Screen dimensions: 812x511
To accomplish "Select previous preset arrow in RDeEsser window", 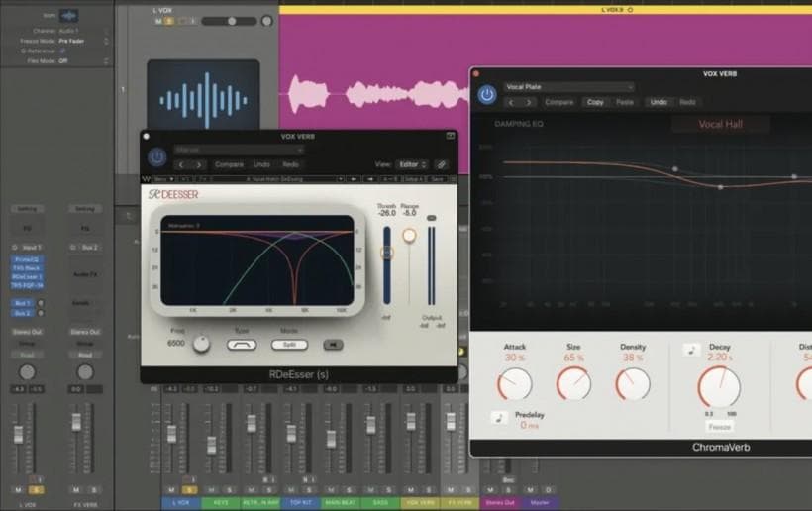I will coord(181,164).
